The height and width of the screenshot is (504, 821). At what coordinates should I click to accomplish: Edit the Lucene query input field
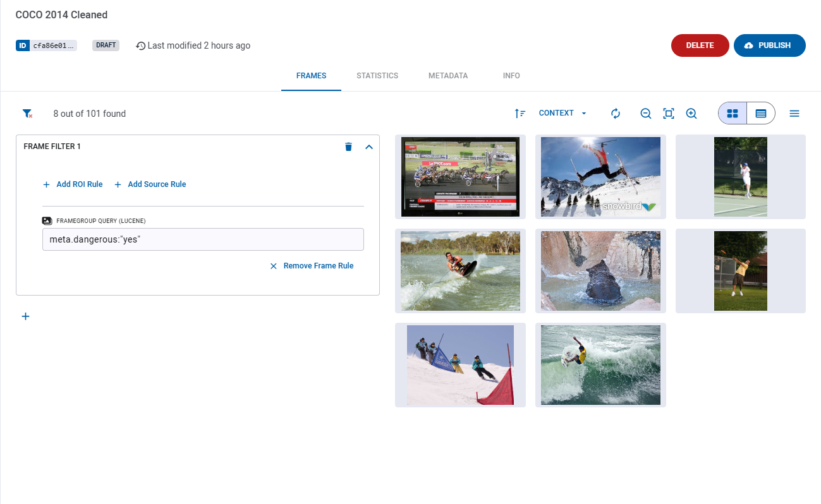(x=202, y=239)
